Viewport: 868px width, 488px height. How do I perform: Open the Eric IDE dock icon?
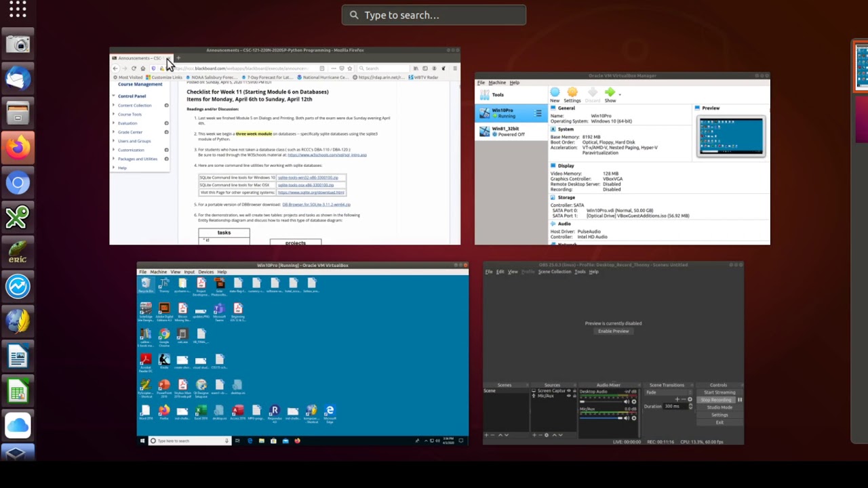(x=18, y=251)
